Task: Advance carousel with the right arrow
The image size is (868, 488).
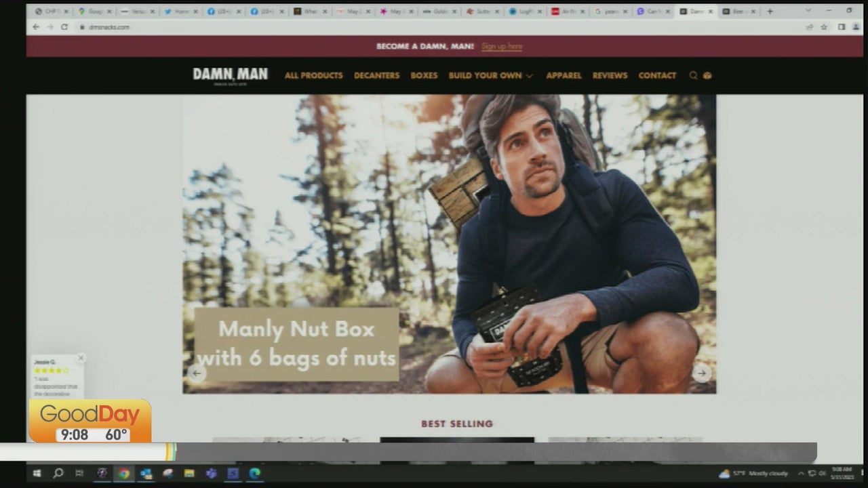Action: click(x=702, y=373)
